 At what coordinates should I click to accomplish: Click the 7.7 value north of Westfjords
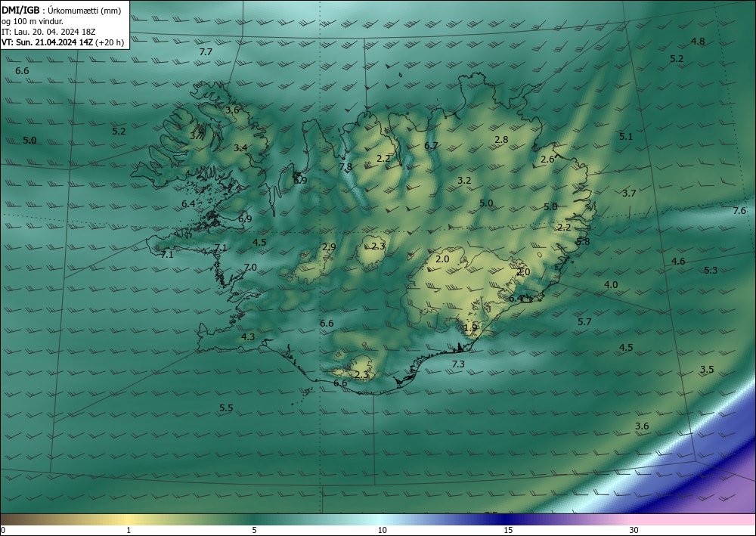206,52
